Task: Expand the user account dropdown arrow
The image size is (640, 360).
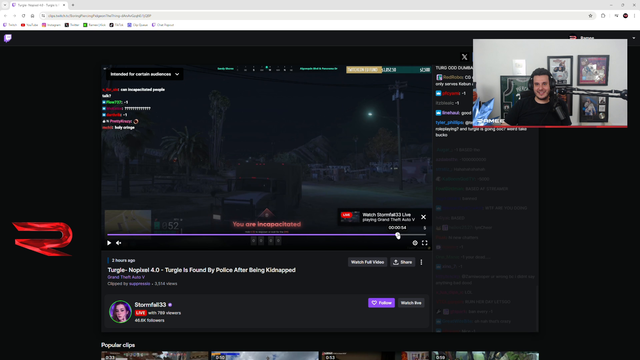Action: point(633,38)
